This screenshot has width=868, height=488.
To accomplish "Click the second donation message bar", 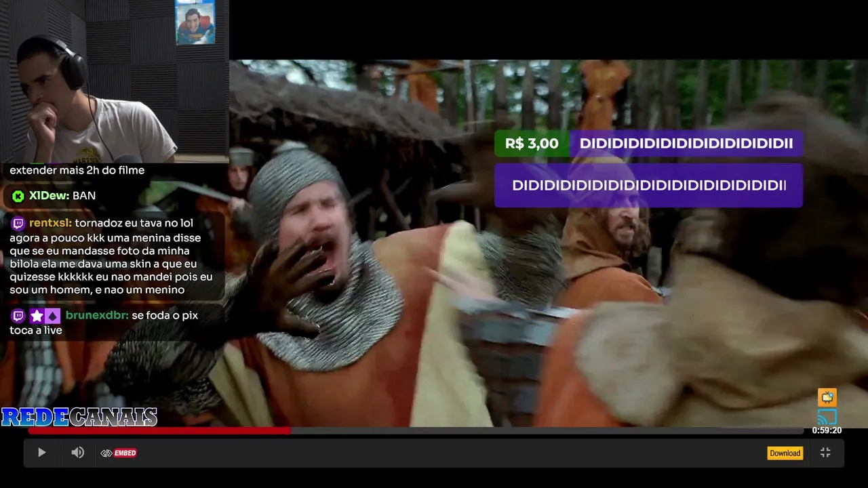I will [x=648, y=185].
